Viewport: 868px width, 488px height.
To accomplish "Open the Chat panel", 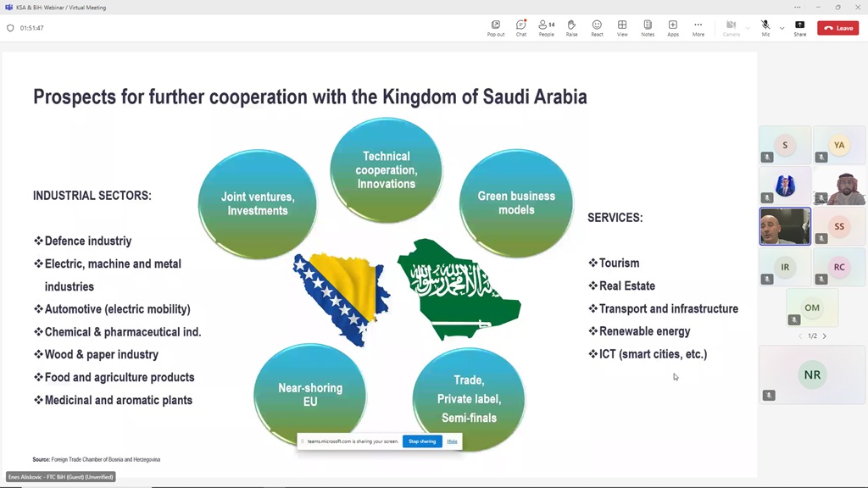I will 520,27.
